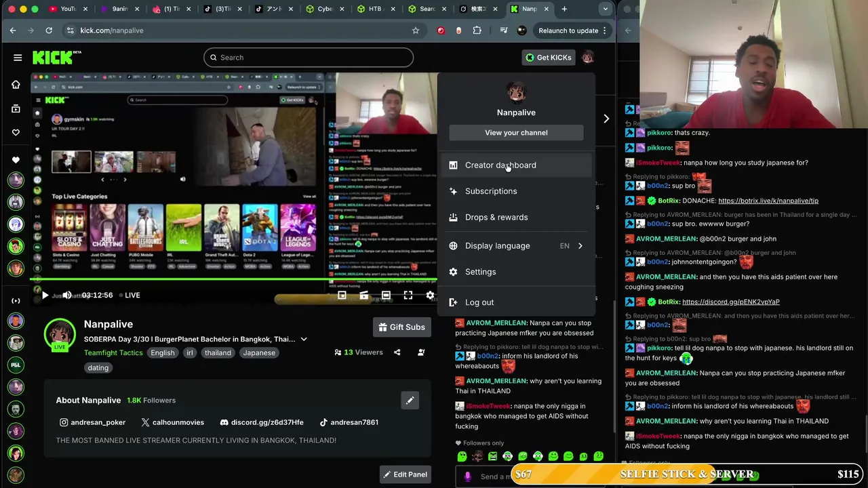868x488 pixels.
Task: Click the Get KICKs button
Action: coord(549,58)
